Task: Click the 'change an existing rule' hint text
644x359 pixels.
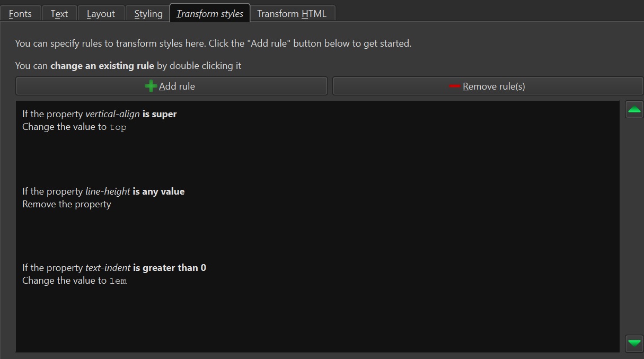Action: click(x=102, y=66)
